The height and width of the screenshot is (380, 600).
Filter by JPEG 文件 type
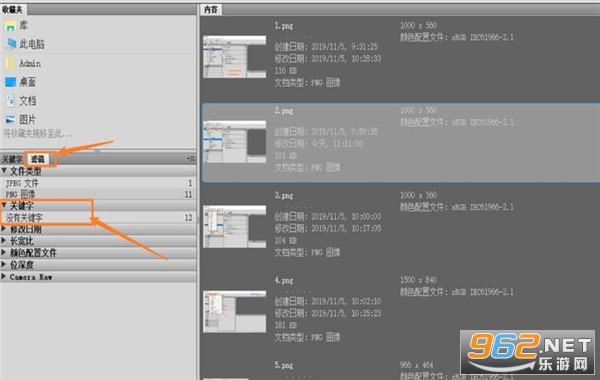98,183
